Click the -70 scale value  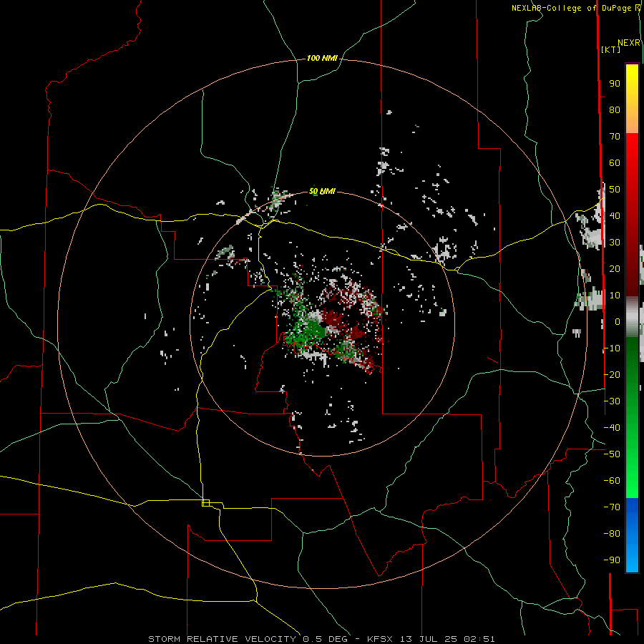point(612,507)
